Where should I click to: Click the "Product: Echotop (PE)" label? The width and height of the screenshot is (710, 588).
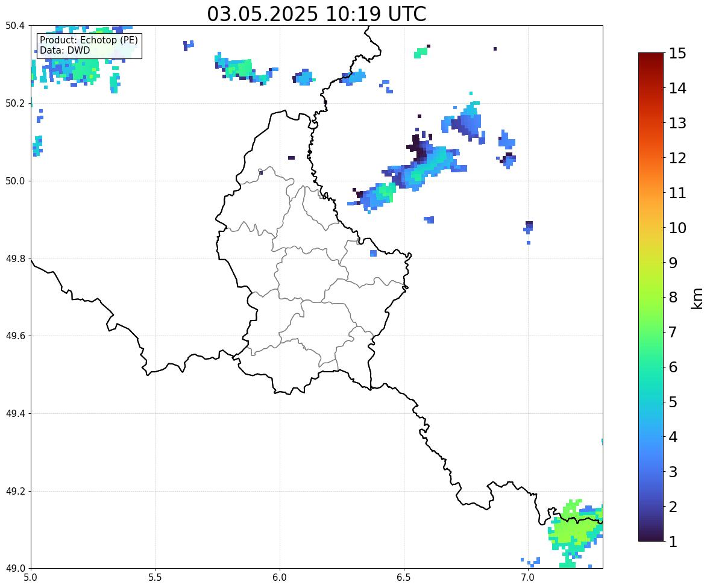click(89, 40)
